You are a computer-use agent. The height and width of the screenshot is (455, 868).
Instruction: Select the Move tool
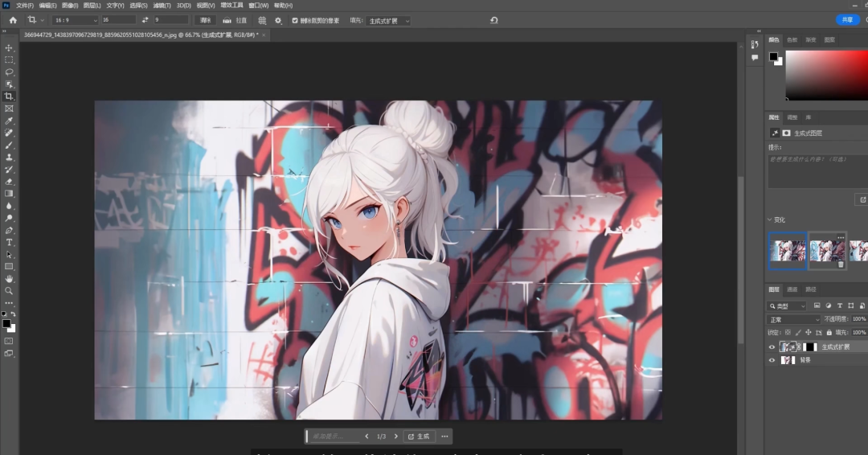10,48
